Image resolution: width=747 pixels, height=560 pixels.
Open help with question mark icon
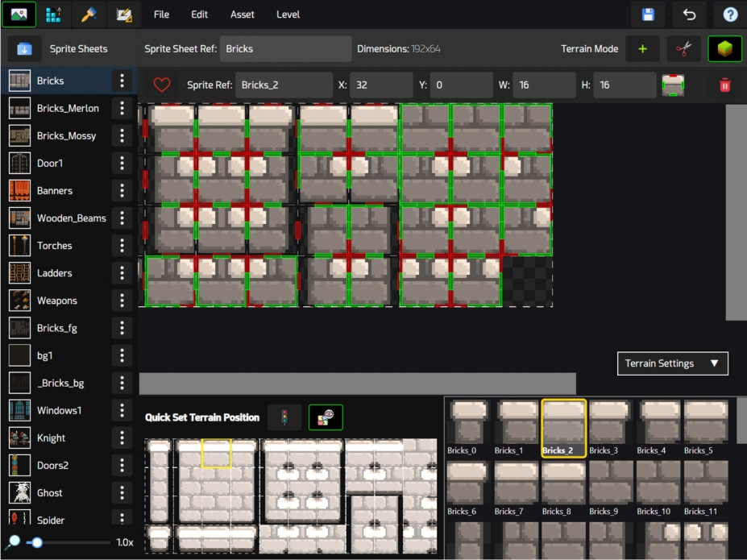click(730, 15)
